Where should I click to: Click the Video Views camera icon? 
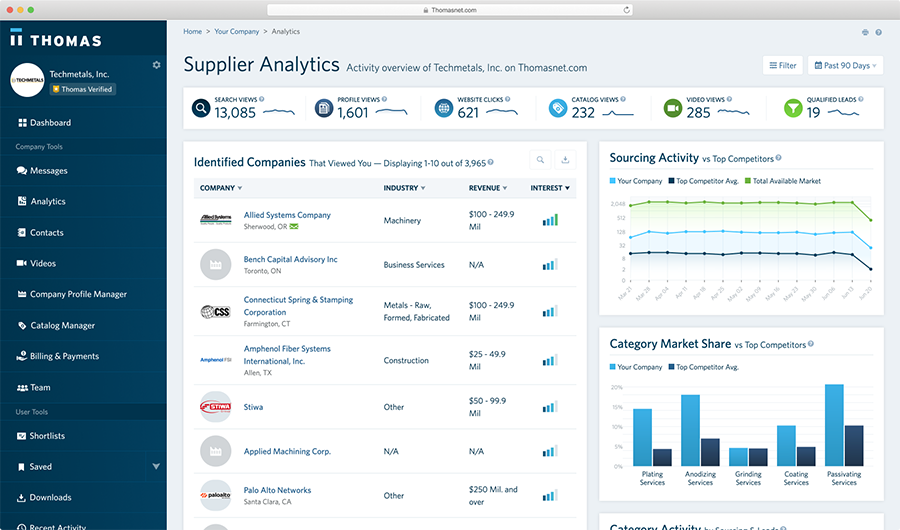[x=673, y=107]
